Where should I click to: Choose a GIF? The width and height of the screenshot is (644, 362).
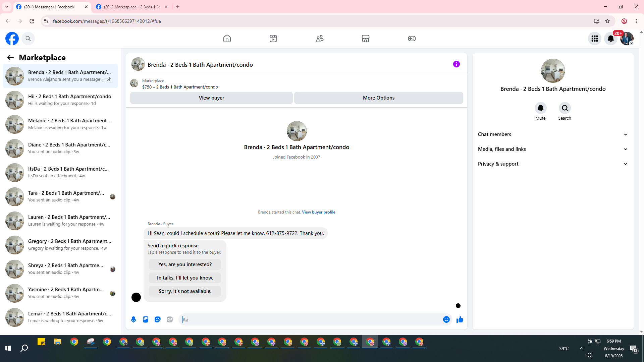click(x=170, y=319)
